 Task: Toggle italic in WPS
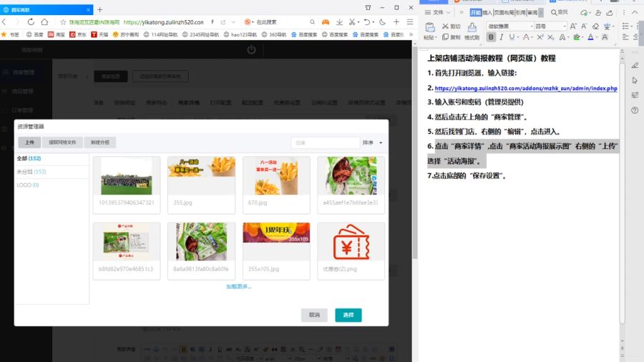tap(502, 37)
